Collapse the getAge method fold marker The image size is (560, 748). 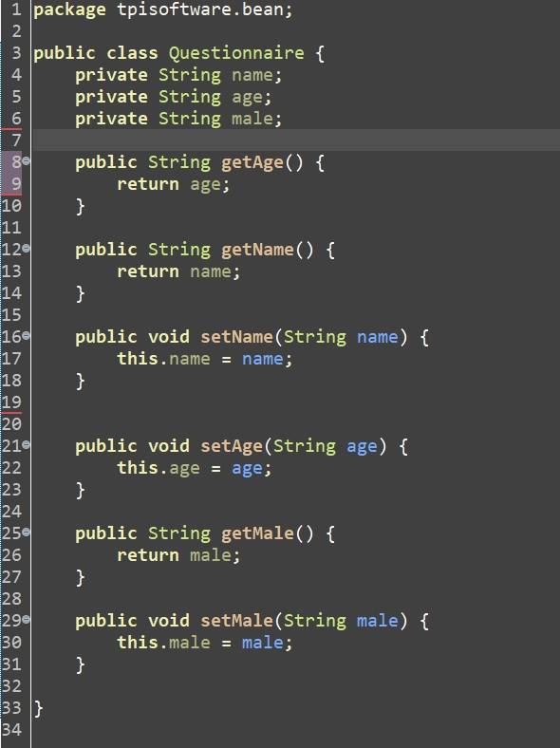[26, 161]
